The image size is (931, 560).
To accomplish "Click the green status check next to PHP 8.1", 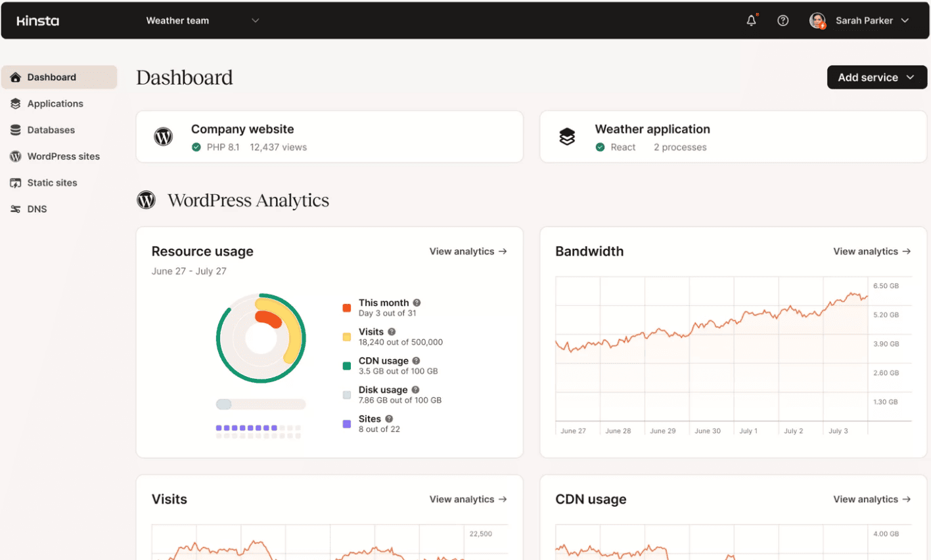I will (x=195, y=147).
